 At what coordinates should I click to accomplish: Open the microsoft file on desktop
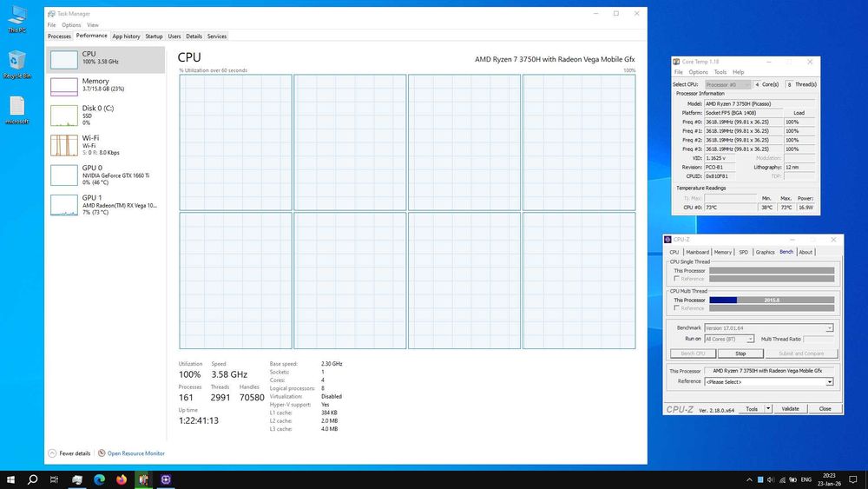[x=16, y=109]
